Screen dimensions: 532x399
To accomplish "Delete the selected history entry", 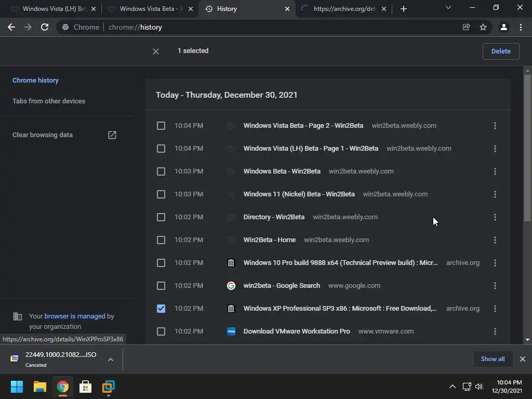I will click(x=501, y=51).
